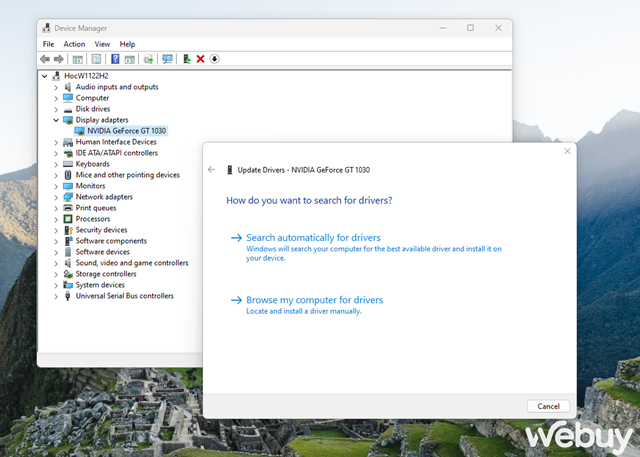Click the Display adapters category icon
Screen dimensions: 640x457
pyautogui.click(x=68, y=120)
